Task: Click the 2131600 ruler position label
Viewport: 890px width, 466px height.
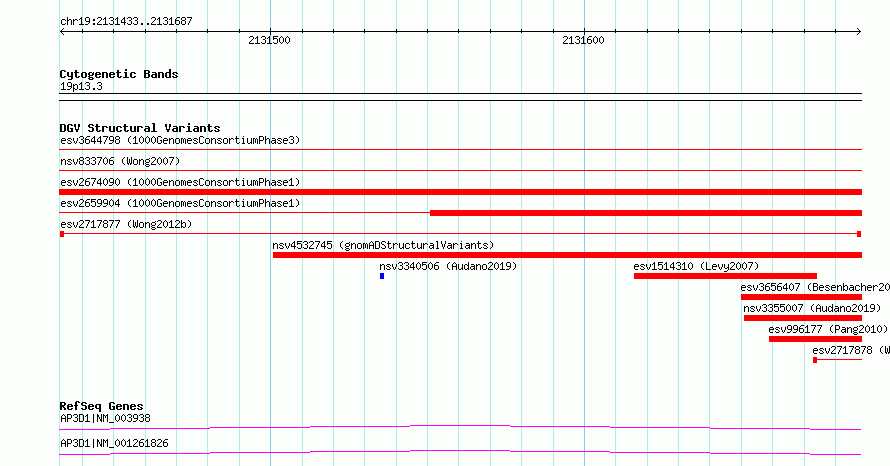Action: pyautogui.click(x=583, y=40)
